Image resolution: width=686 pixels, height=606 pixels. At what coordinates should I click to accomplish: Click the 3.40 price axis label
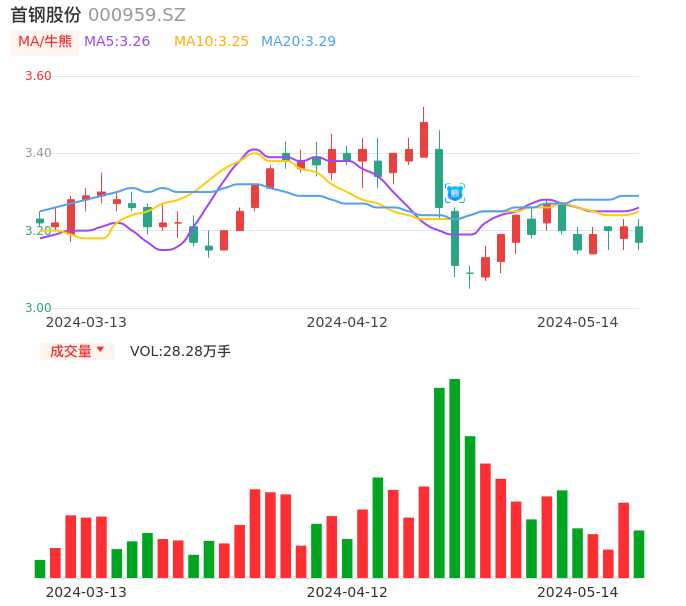point(38,153)
